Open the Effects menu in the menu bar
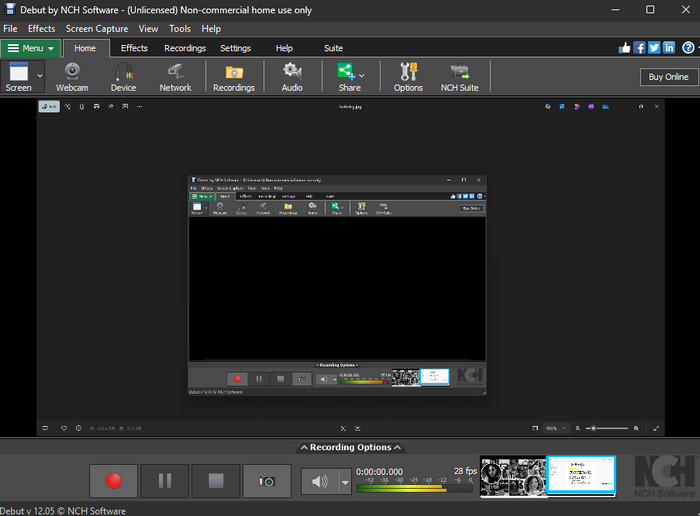700x516 pixels. click(42, 29)
